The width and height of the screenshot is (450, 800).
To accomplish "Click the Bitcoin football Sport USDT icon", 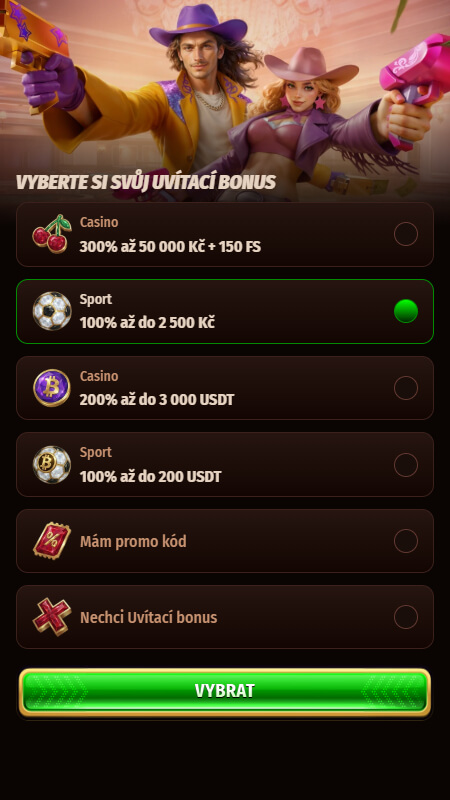I will (52, 464).
